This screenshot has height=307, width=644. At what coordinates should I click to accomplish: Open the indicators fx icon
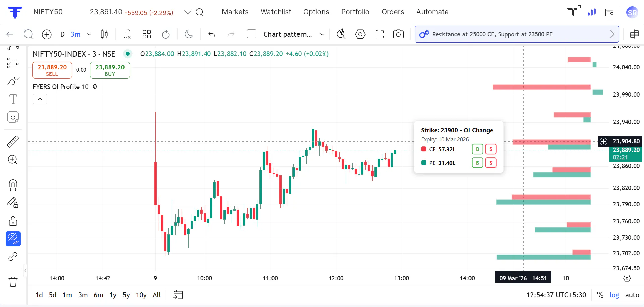tap(127, 34)
